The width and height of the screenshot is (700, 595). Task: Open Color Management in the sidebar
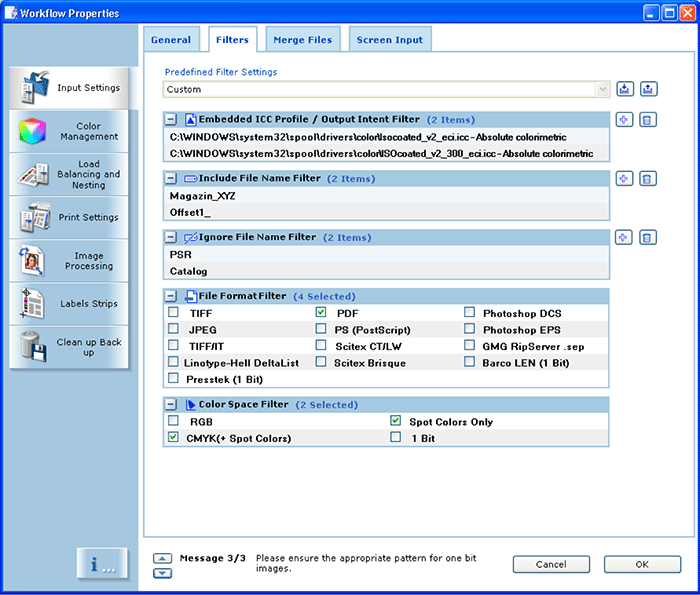(70, 131)
